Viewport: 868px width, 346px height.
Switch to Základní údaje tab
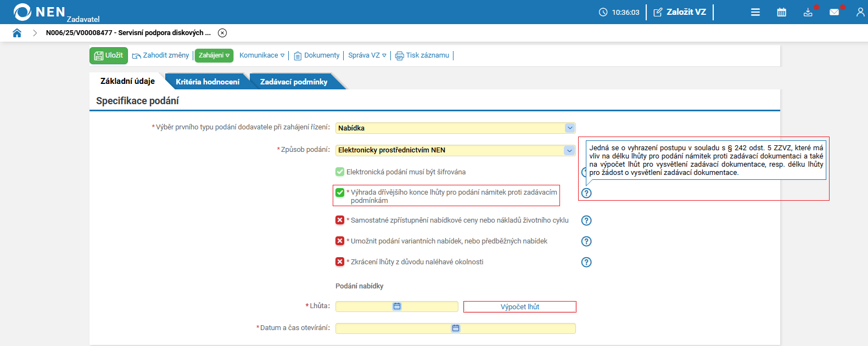127,81
